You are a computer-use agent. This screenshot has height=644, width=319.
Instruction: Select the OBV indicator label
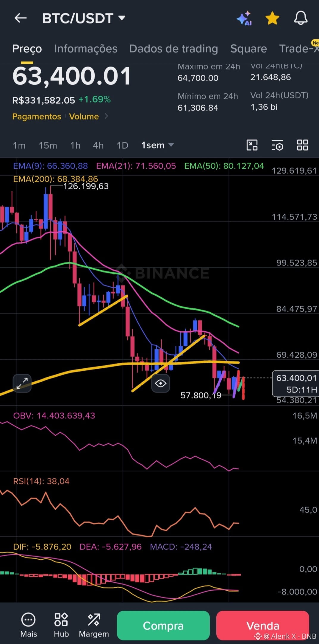click(54, 416)
